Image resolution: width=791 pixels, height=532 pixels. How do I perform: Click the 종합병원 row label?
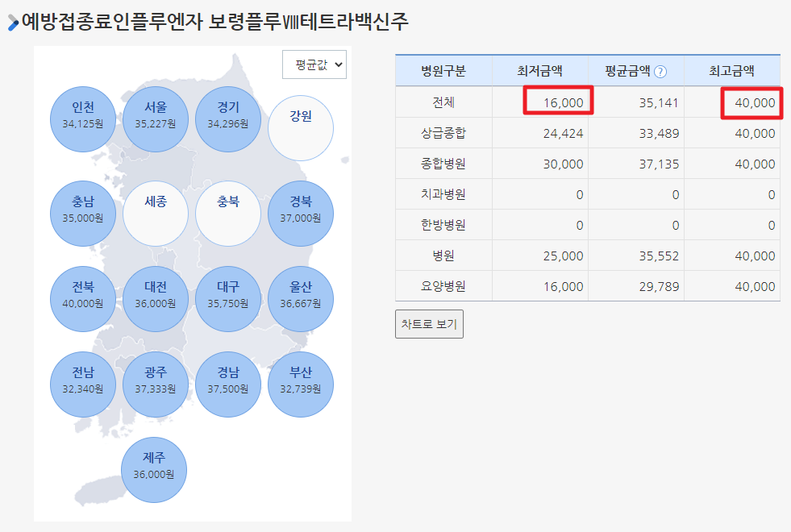[443, 164]
